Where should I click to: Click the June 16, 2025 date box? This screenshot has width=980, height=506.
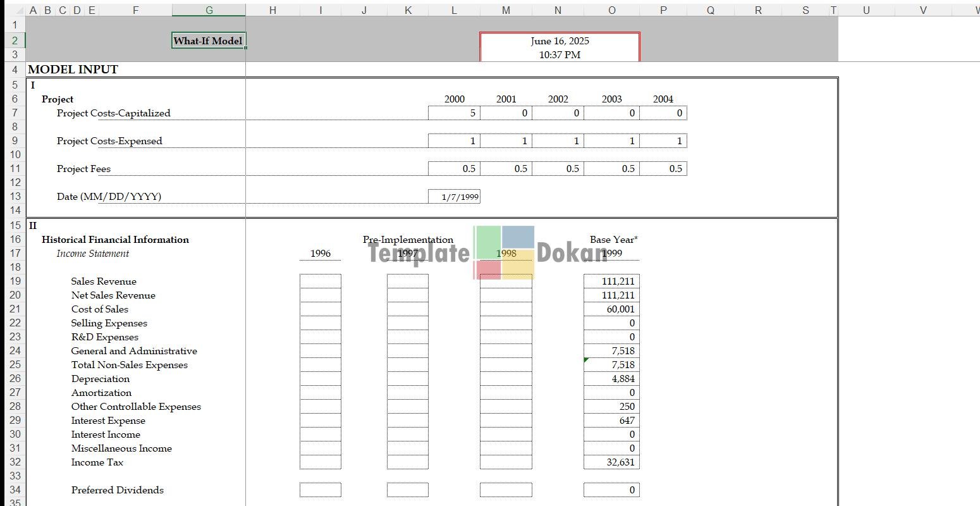point(560,47)
